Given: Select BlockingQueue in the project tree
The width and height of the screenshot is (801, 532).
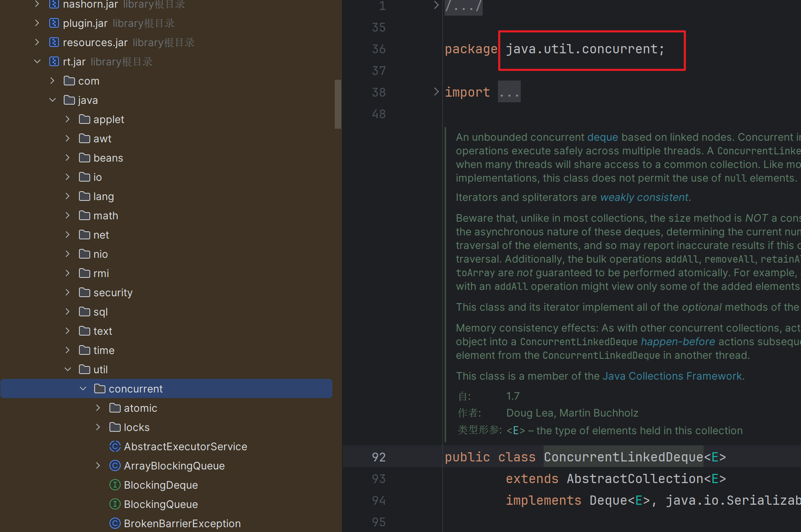Looking at the screenshot, I should (x=161, y=504).
